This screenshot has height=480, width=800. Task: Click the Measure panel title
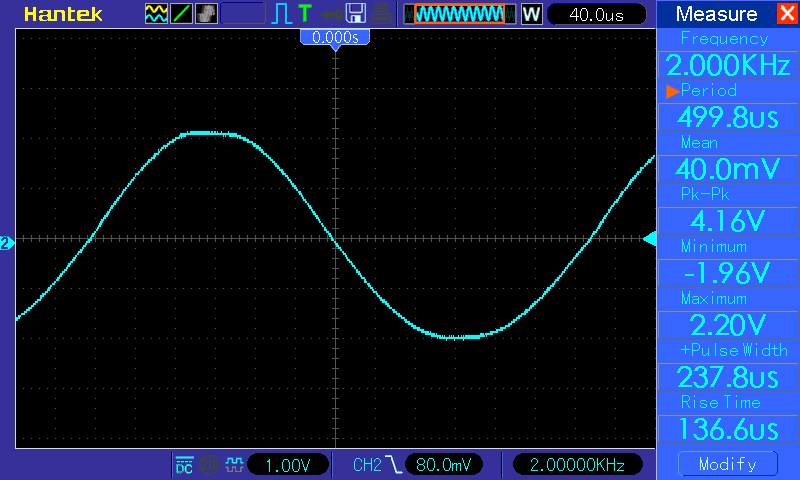pos(716,14)
